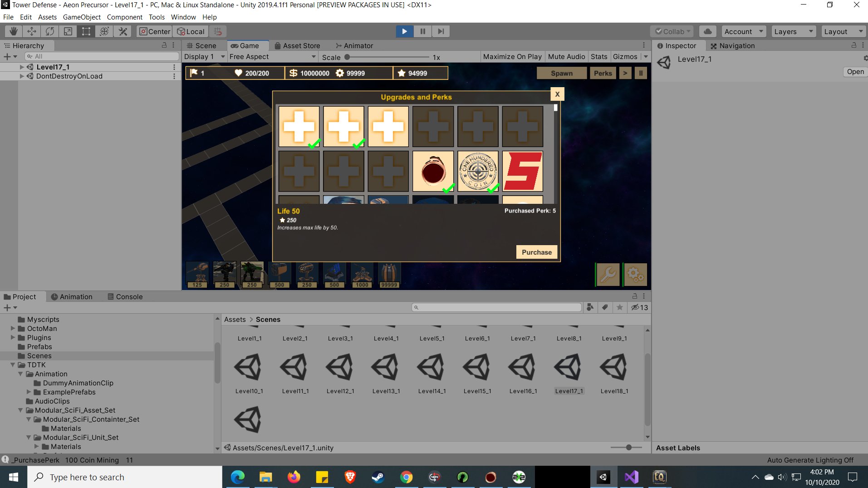Select the third unlocked plus perk
Viewport: 868px width, 488px height.
388,127
